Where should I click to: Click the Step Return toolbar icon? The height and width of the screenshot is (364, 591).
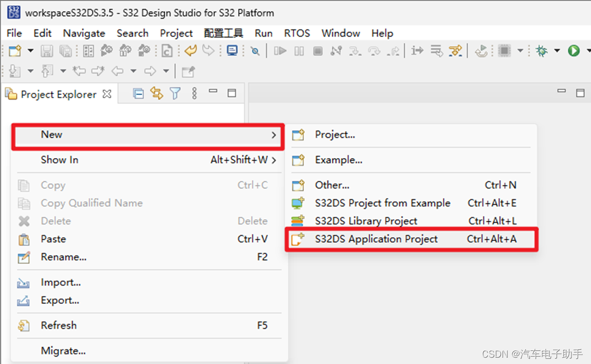(393, 51)
